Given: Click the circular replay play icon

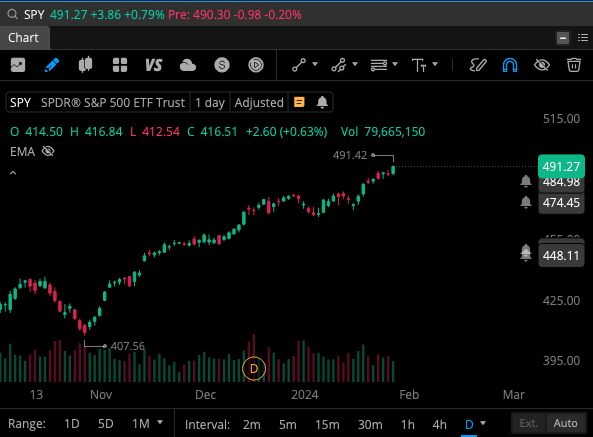Looking at the screenshot, I should click(x=256, y=65).
